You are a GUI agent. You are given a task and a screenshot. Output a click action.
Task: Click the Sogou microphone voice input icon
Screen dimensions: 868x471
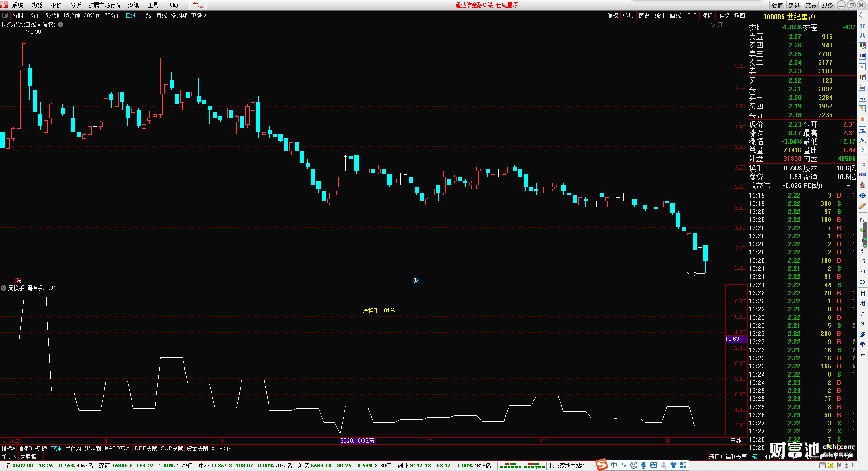(x=644, y=465)
